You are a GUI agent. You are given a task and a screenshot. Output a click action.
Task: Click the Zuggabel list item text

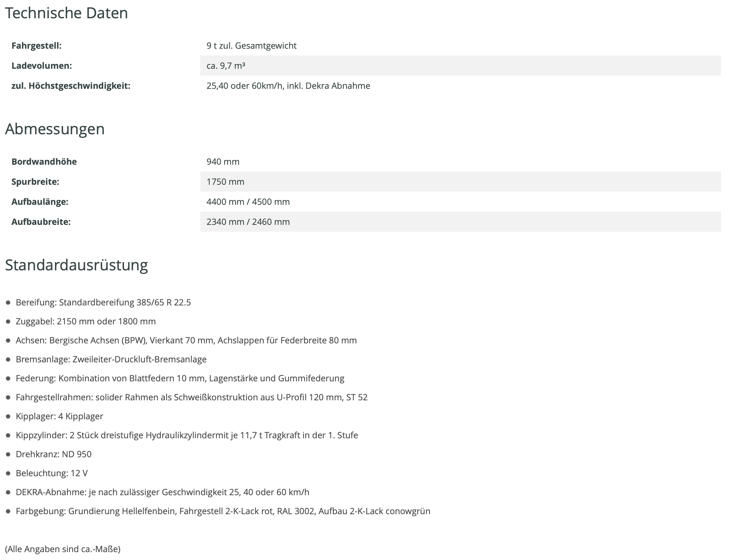click(86, 322)
